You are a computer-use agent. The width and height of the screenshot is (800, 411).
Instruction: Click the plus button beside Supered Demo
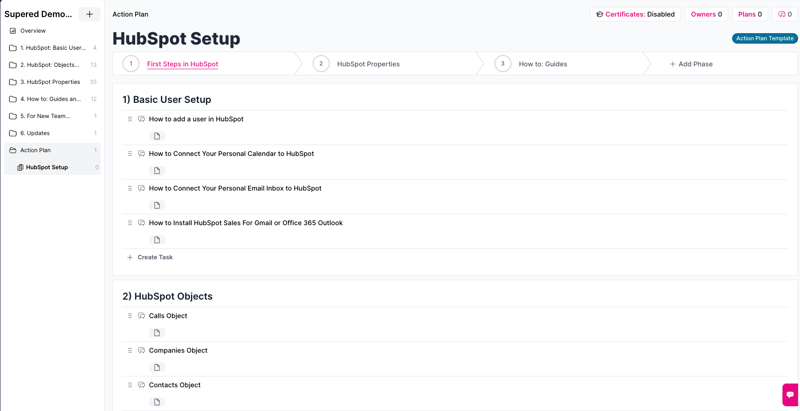[89, 14]
